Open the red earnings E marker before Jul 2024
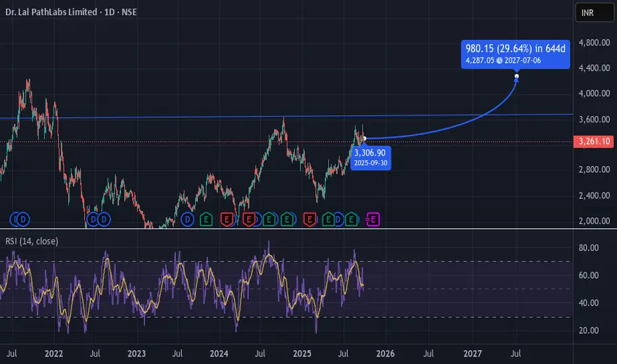Image resolution: width=617 pixels, height=364 pixels. click(249, 219)
